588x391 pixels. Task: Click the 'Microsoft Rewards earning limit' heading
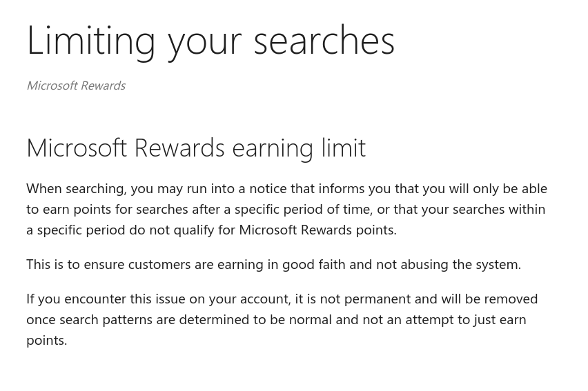pos(196,148)
